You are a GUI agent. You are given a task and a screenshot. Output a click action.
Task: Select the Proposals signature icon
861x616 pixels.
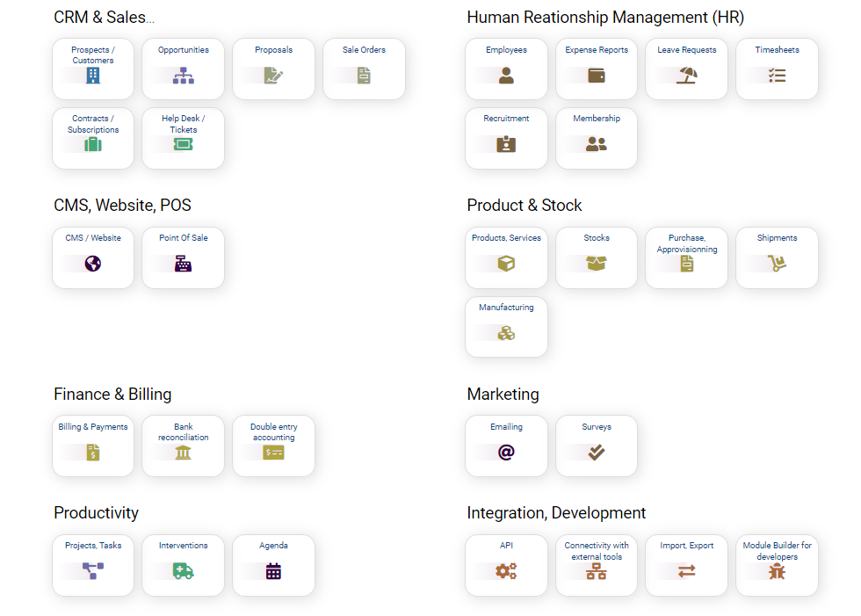274,76
